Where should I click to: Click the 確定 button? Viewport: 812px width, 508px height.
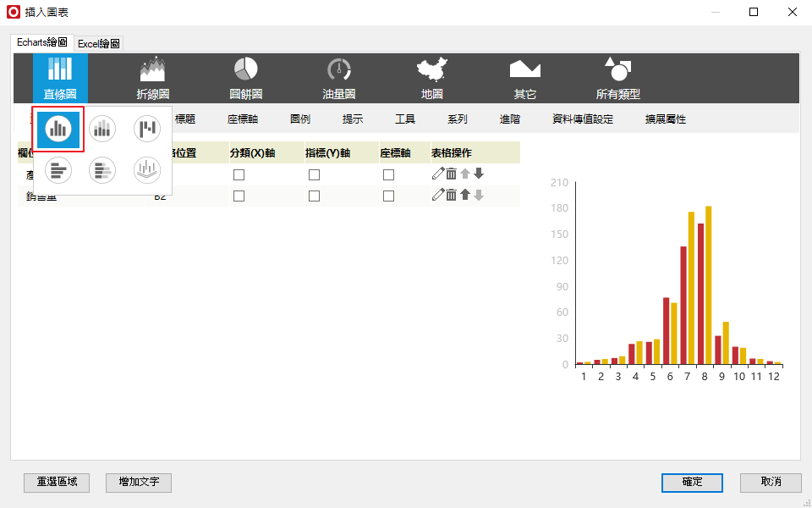point(692,482)
